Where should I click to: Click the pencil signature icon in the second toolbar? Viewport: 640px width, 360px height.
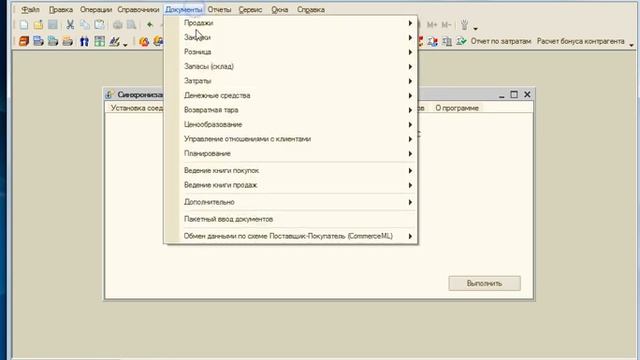pyautogui.click(x=114, y=41)
